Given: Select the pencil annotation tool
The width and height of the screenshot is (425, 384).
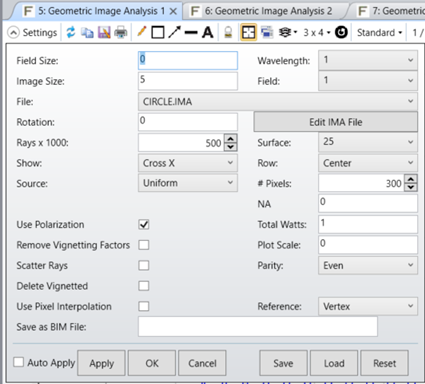Looking at the screenshot, I should [x=142, y=32].
